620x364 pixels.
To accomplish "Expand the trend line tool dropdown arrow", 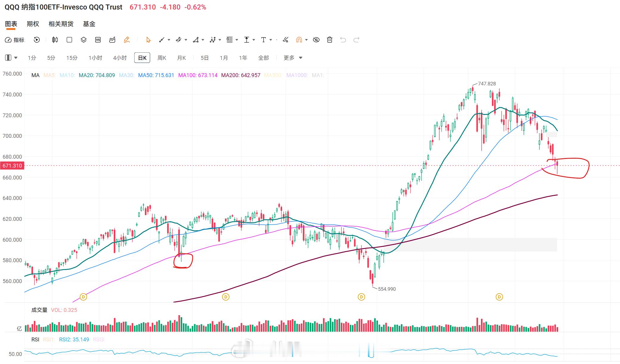I will point(169,40).
